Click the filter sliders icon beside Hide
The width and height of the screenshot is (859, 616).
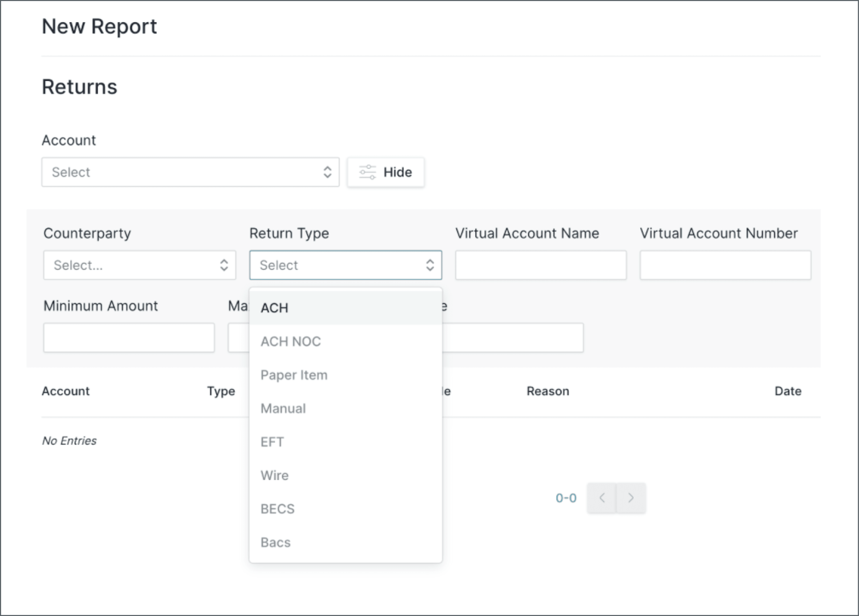click(x=367, y=172)
